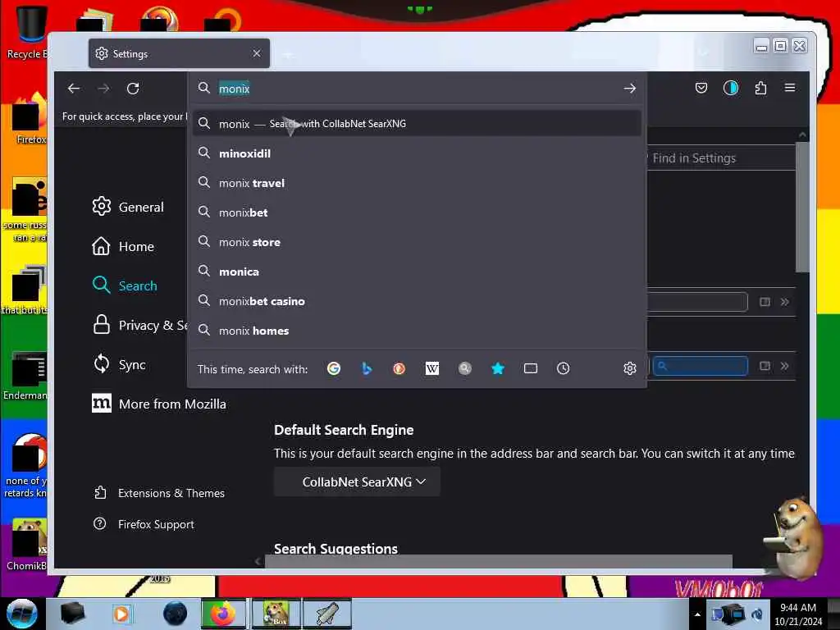Choose the monica suggestion
This screenshot has height=630, width=840.
(x=417, y=272)
